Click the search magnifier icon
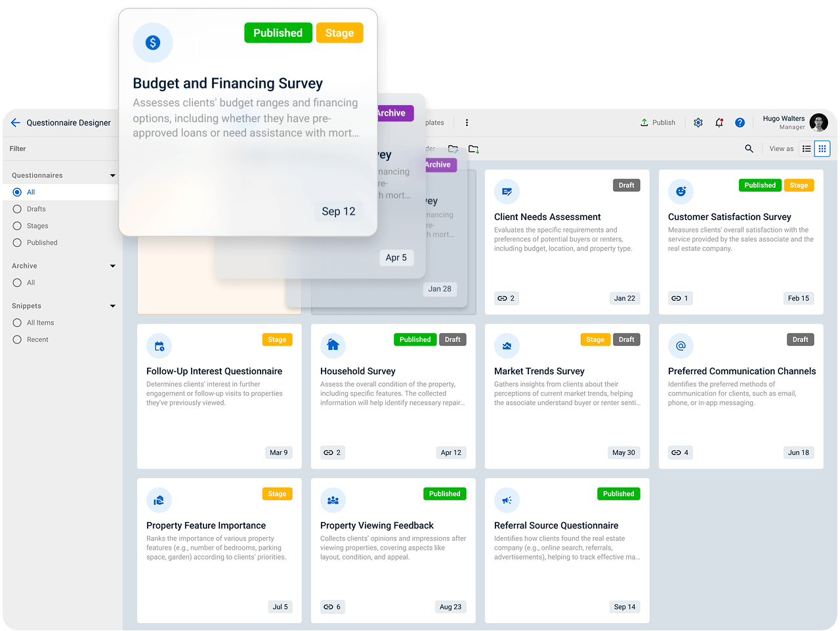The width and height of the screenshot is (840, 631). coord(749,149)
